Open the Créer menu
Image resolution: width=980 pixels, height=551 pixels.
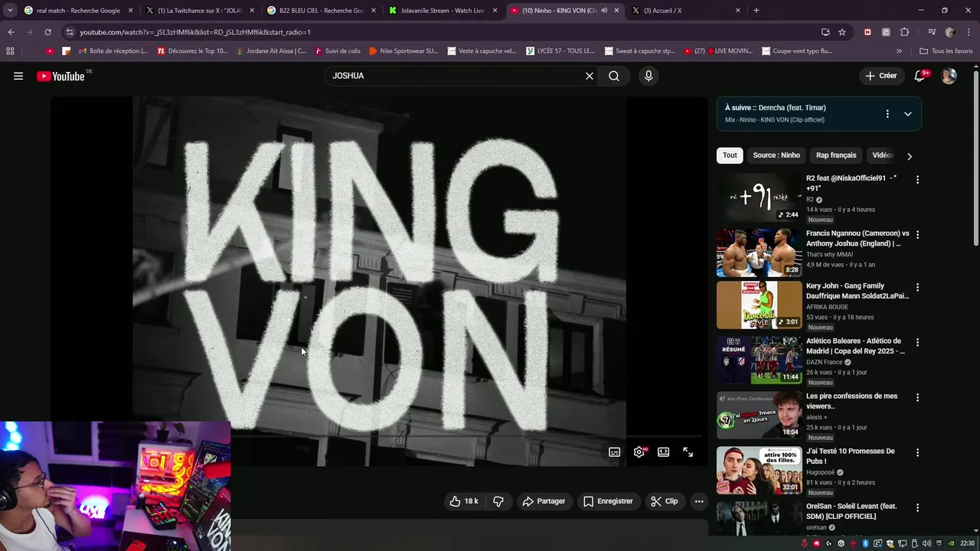point(880,76)
